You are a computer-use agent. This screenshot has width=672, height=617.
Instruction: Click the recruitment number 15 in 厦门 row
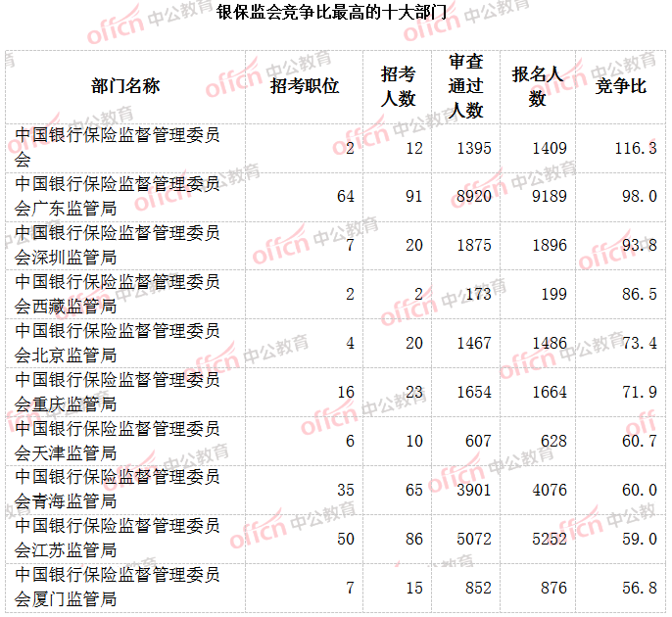coord(414,588)
